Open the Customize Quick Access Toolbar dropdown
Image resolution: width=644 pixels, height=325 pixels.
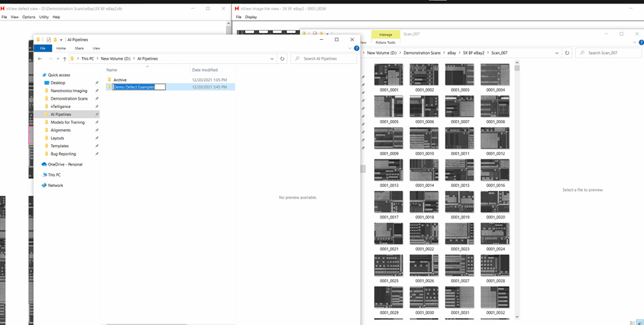point(61,40)
